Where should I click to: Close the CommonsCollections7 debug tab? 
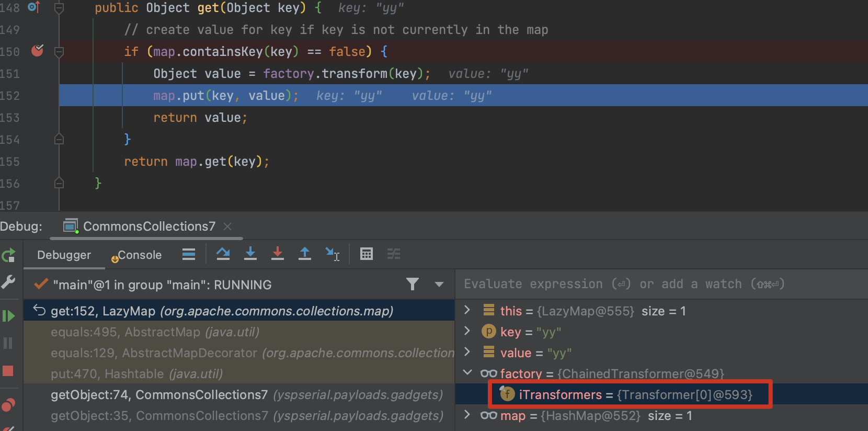coord(227,226)
